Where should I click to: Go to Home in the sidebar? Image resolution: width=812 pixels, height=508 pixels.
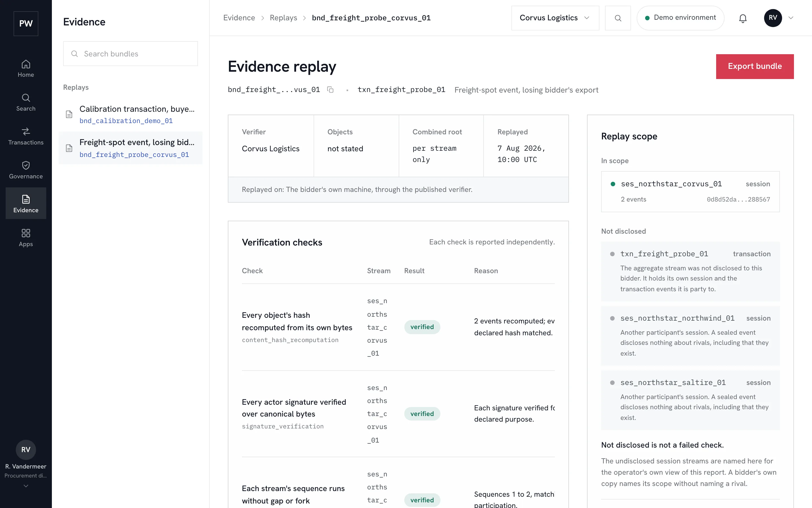(26, 69)
